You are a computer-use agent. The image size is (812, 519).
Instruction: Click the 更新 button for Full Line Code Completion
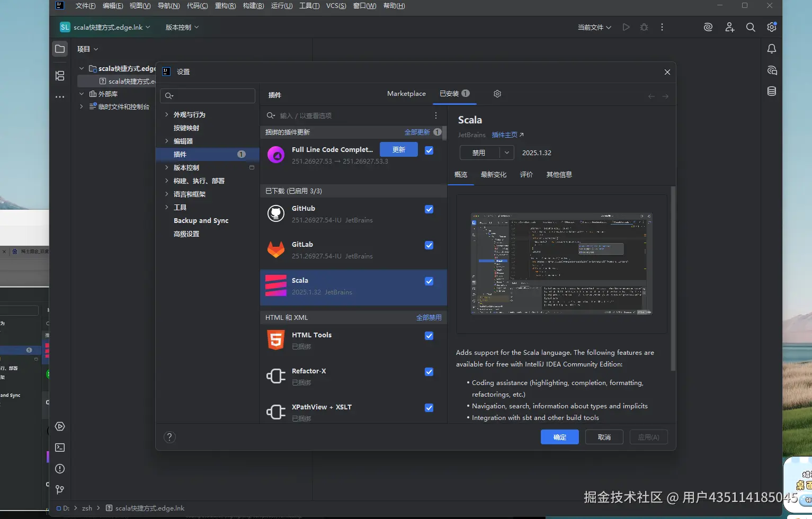tap(399, 150)
